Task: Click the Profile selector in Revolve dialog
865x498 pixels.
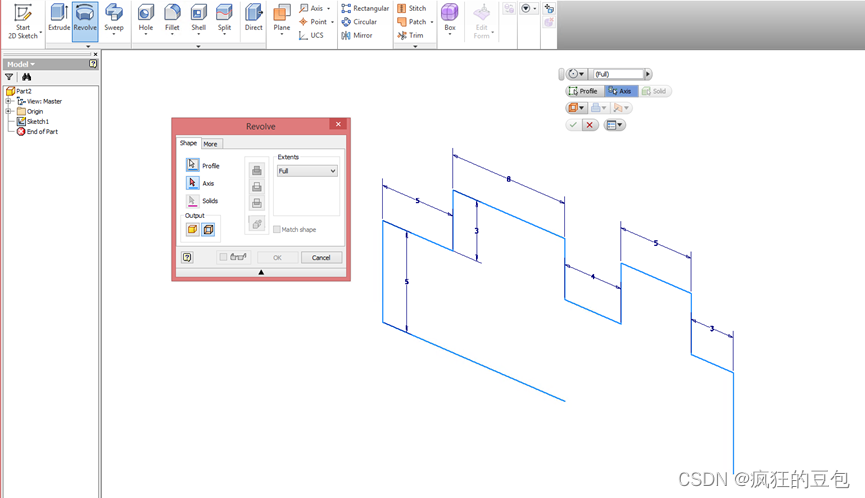Action: point(193,166)
